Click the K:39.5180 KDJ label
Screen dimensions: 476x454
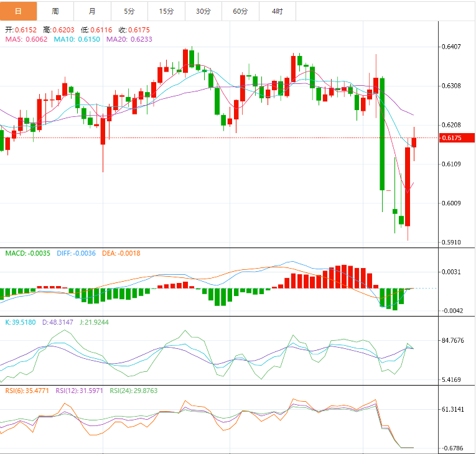tap(21, 322)
